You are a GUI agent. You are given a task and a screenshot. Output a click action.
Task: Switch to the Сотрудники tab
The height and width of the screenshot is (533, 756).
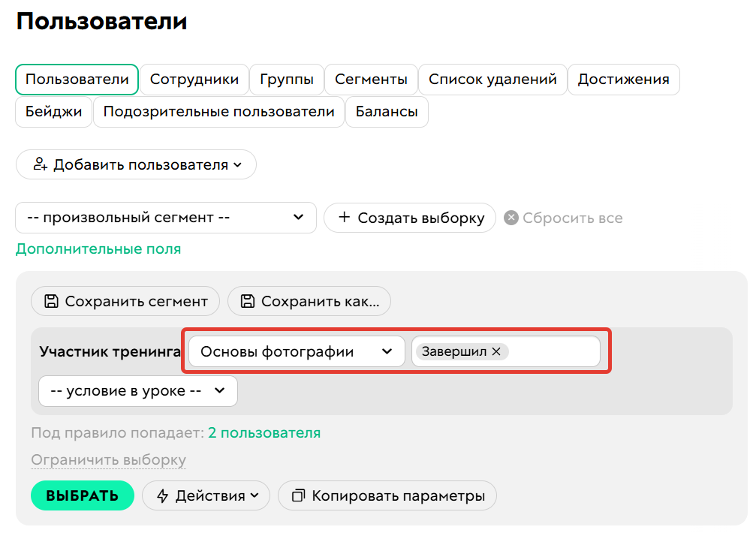[194, 79]
